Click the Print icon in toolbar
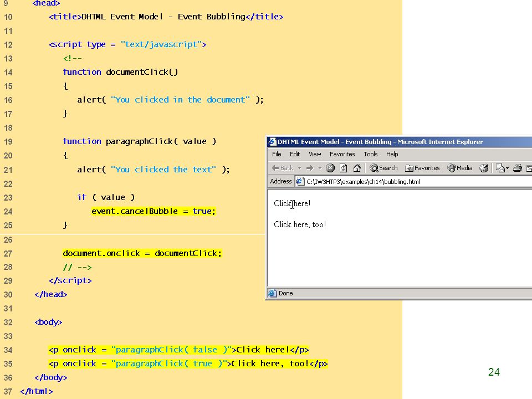Viewport: 532px width, 399px height. pyautogui.click(x=518, y=168)
